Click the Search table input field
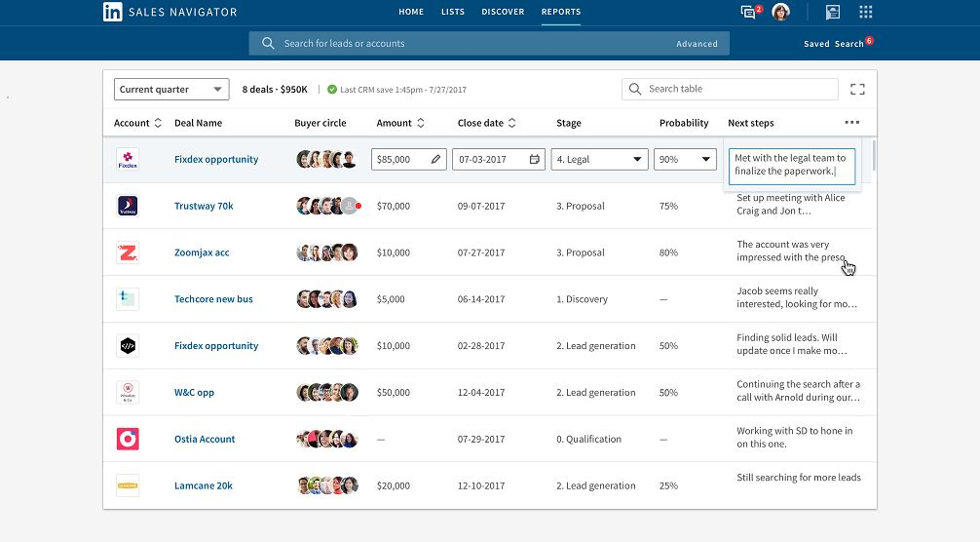This screenshot has width=980, height=542. click(x=730, y=89)
